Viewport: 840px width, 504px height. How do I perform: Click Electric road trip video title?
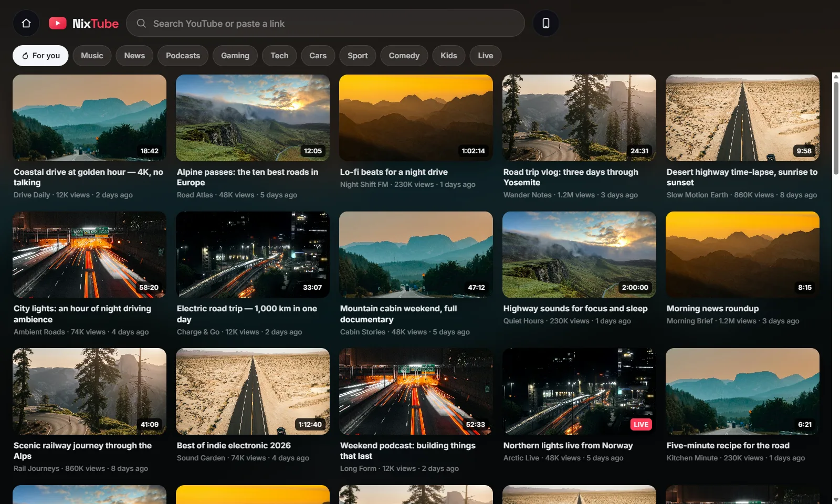[x=247, y=314]
